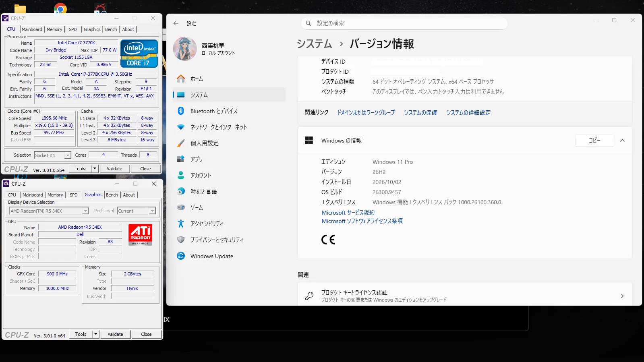Open Microsoft Software License Terms link
This screenshot has width=644, height=362.
(x=362, y=221)
